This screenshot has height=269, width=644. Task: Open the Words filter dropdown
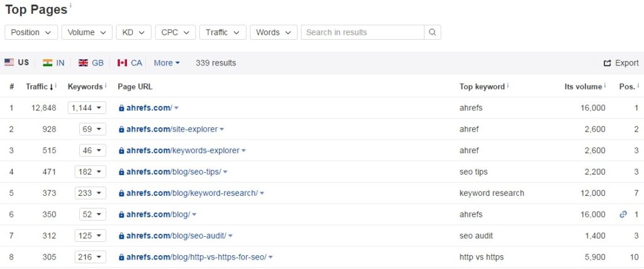tap(274, 33)
